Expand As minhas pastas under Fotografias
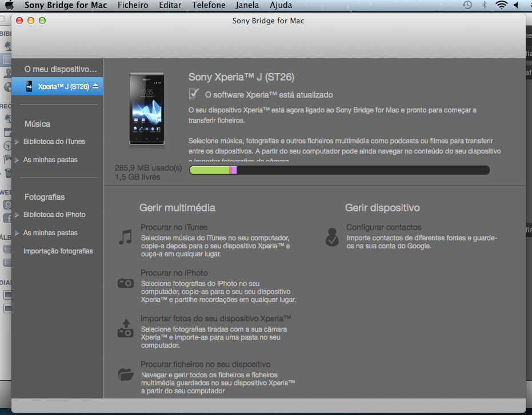Screen dimensions: 532x415 18,233
